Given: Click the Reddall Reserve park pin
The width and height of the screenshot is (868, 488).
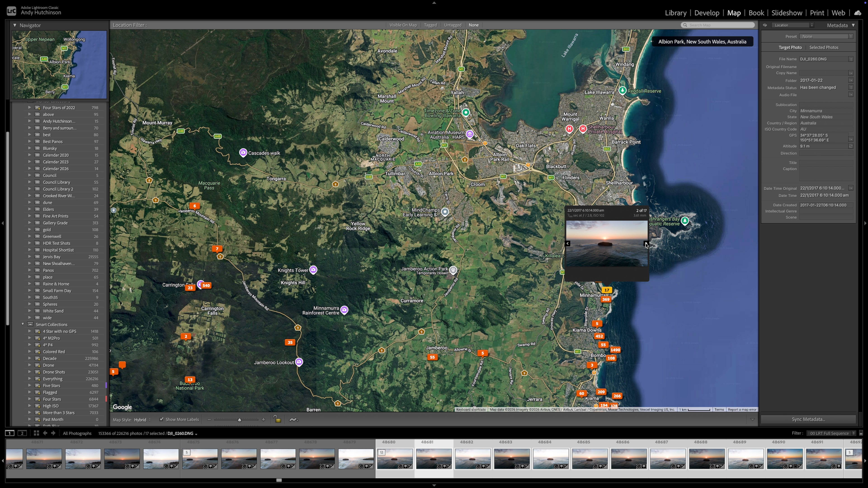Looking at the screenshot, I should (622, 90).
